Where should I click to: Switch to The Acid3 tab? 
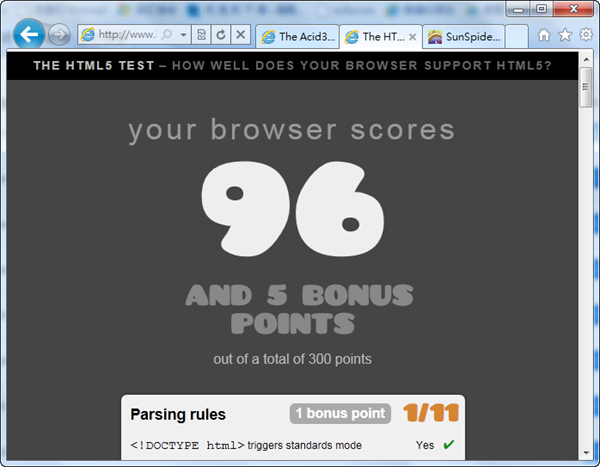(x=297, y=37)
